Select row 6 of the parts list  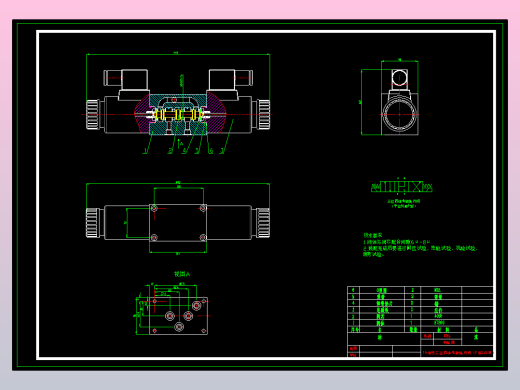(420, 290)
